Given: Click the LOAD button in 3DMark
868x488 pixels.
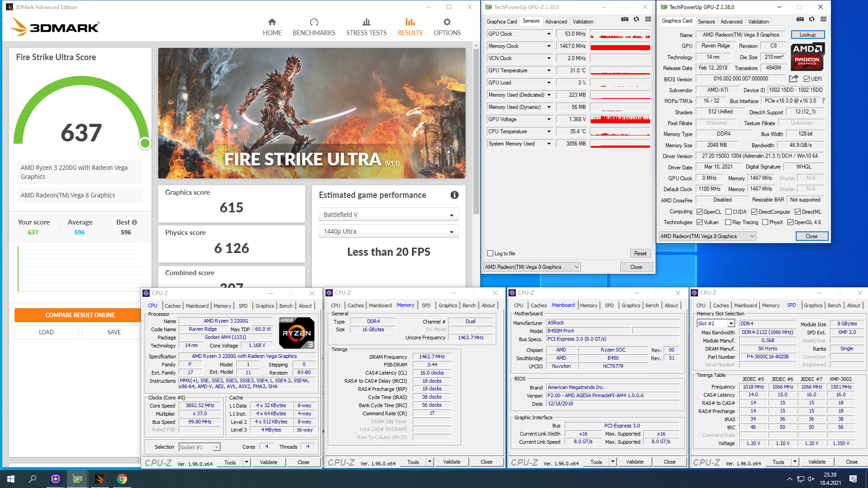Looking at the screenshot, I should [x=46, y=332].
